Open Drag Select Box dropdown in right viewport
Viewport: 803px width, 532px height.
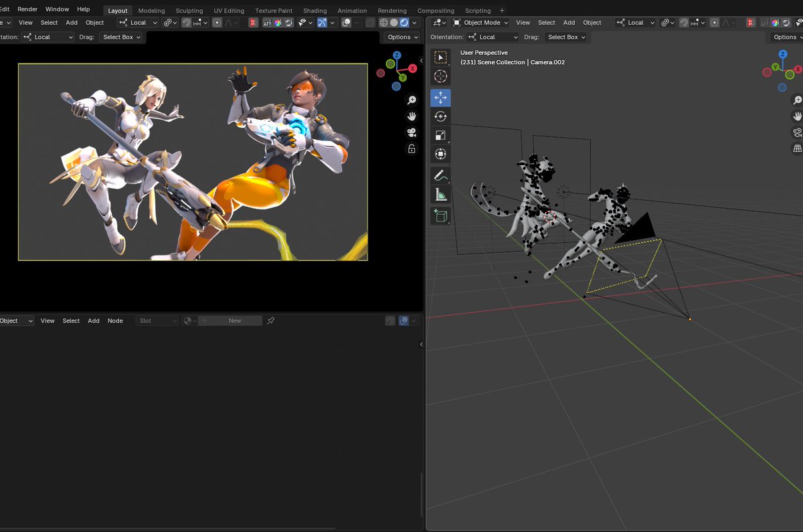[565, 37]
